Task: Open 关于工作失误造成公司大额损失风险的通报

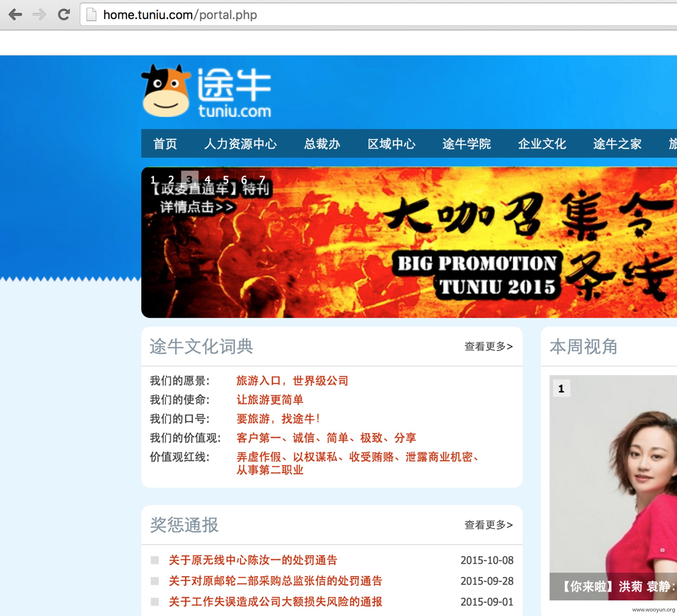Action: pyautogui.click(x=275, y=601)
